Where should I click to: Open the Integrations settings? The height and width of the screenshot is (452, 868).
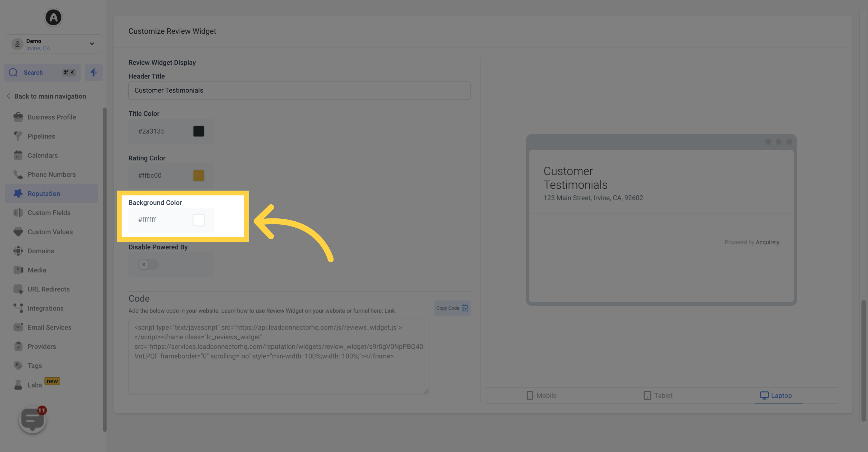52,308
